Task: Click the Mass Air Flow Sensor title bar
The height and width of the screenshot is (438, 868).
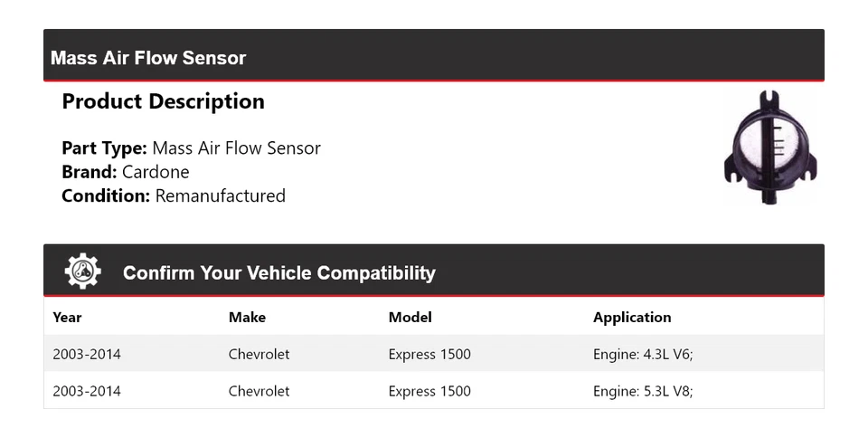Action: tap(148, 58)
